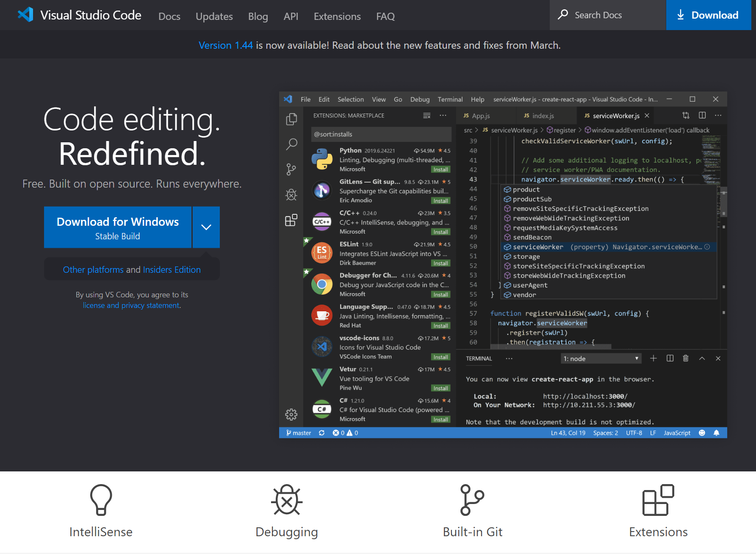Select the index.js editor tab
This screenshot has height=554, width=756.
(543, 116)
